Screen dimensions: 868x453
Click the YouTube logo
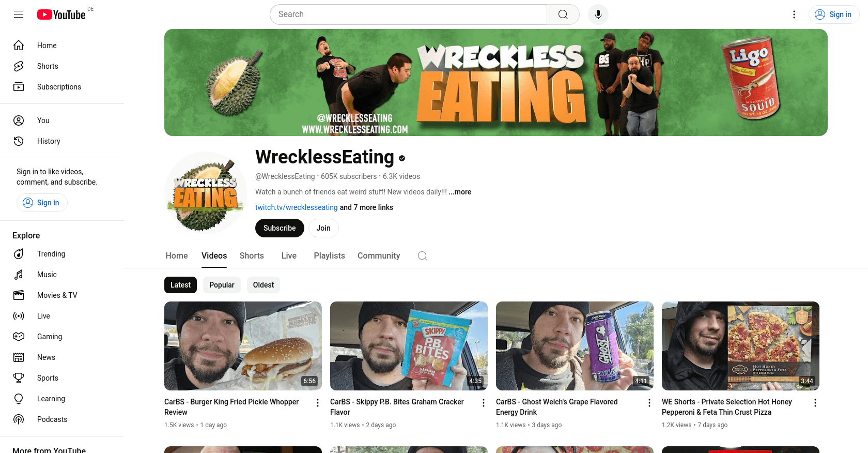click(x=61, y=14)
